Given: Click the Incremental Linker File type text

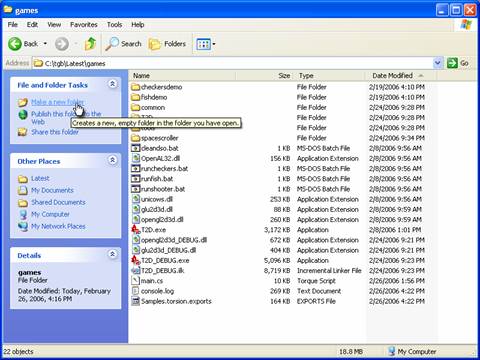Looking at the screenshot, I should click(x=329, y=271).
